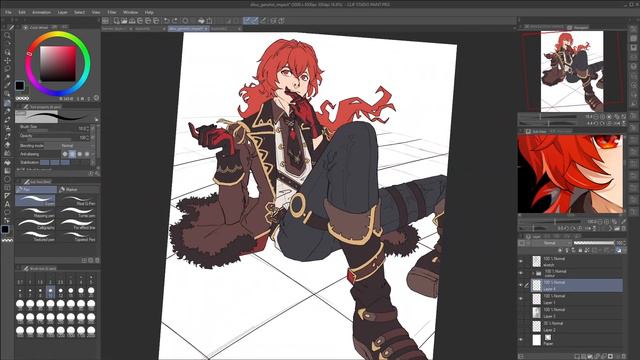Open the Filter menu

tap(112, 12)
